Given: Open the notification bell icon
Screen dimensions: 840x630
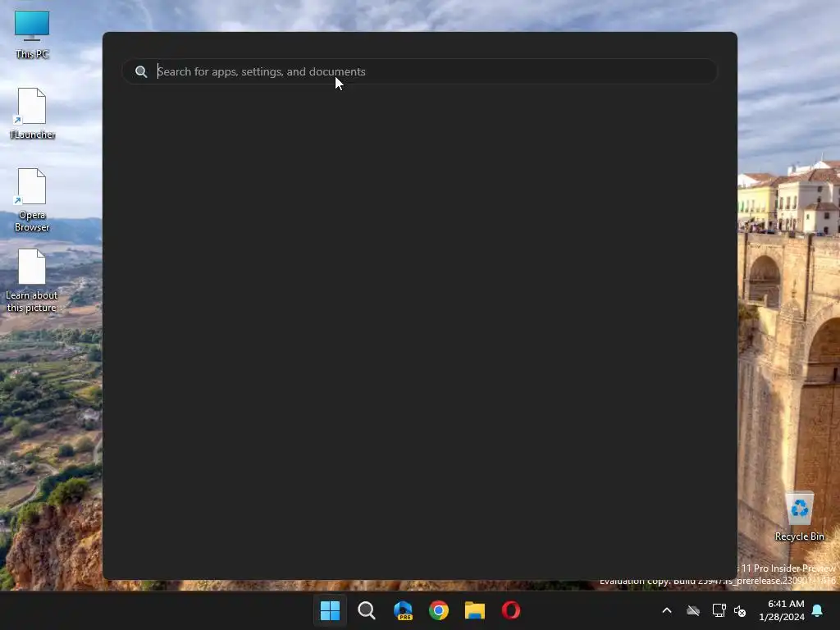Looking at the screenshot, I should (818, 610).
